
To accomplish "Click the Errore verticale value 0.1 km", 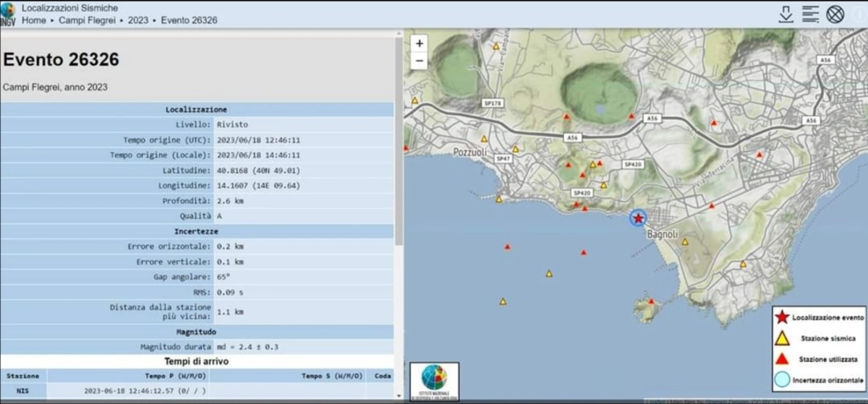I will click(x=230, y=262).
